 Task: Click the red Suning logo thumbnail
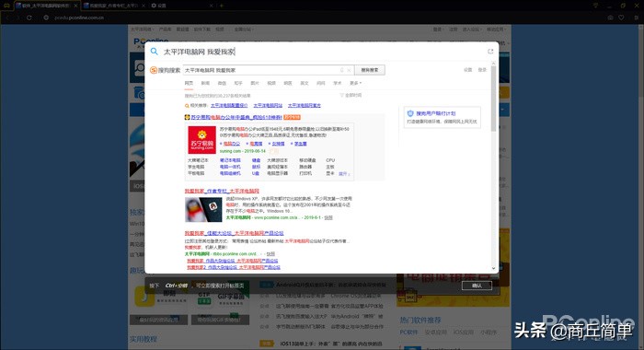(x=201, y=140)
